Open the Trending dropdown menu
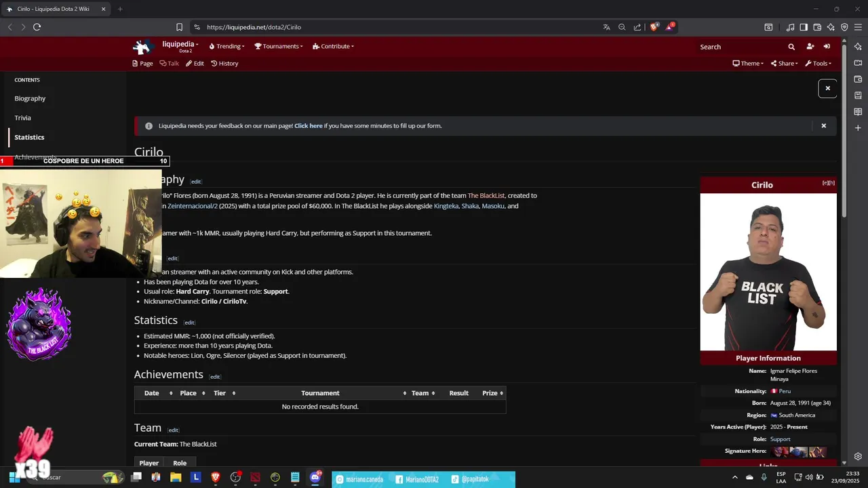This screenshot has height=488, width=868. coord(226,46)
